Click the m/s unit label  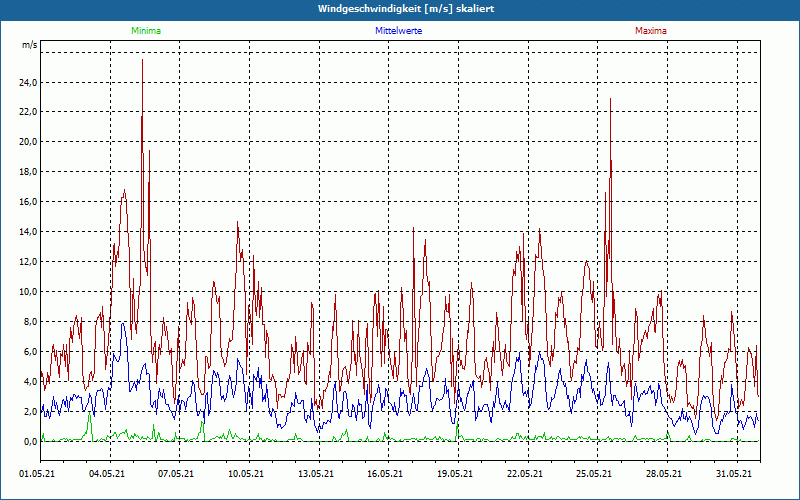click(30, 45)
